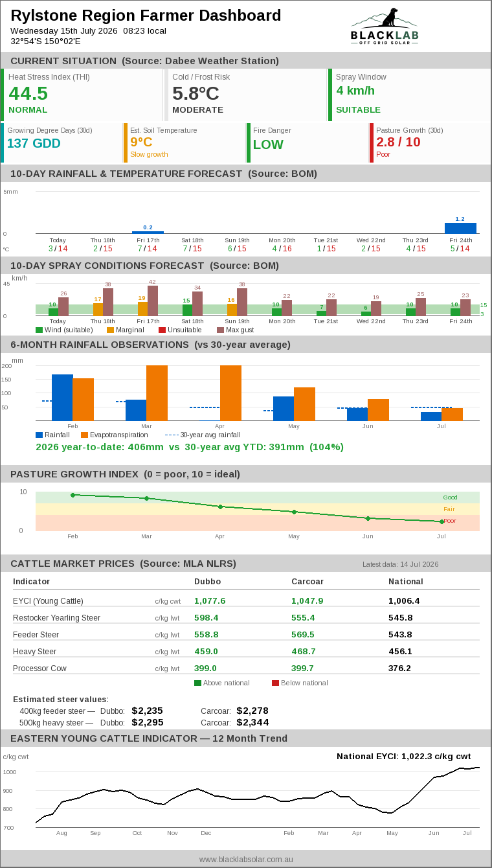Click the April orange evapotranspiration bar

[230, 393]
